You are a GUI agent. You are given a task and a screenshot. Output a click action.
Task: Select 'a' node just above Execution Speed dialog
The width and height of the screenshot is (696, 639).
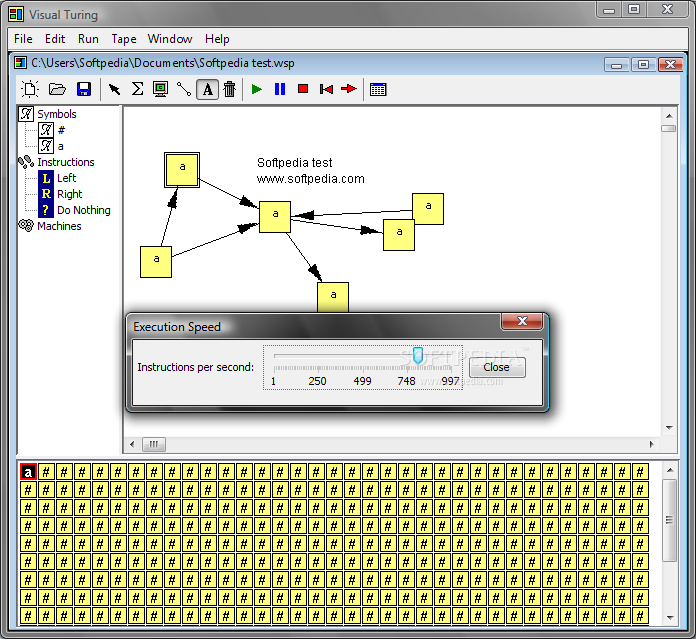click(333, 297)
